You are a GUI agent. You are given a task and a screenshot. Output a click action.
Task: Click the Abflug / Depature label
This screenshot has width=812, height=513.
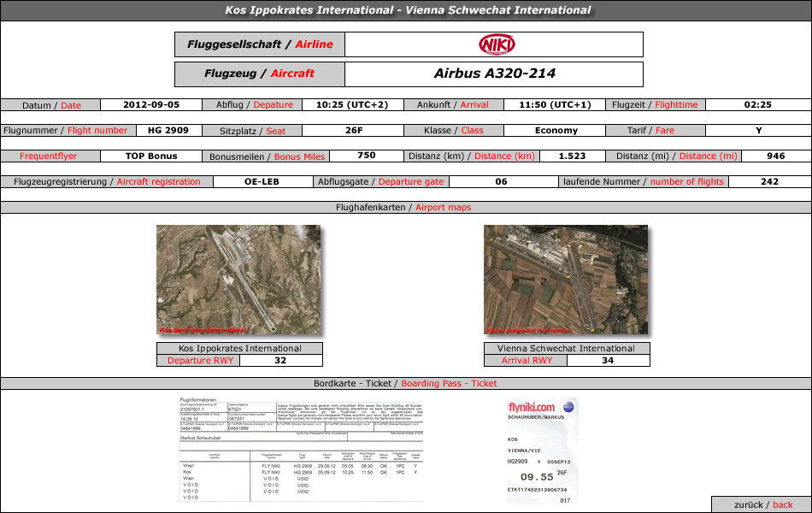click(253, 104)
